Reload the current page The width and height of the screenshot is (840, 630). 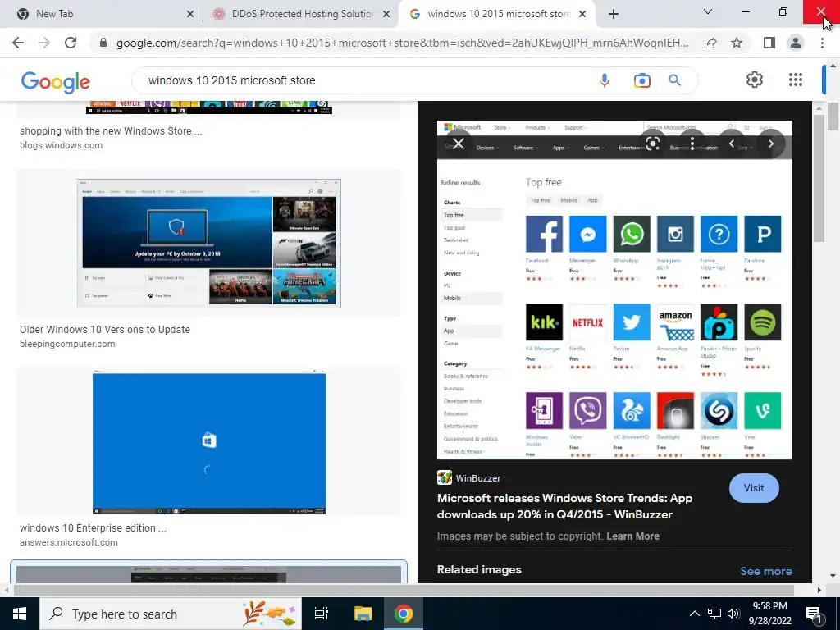(x=71, y=43)
